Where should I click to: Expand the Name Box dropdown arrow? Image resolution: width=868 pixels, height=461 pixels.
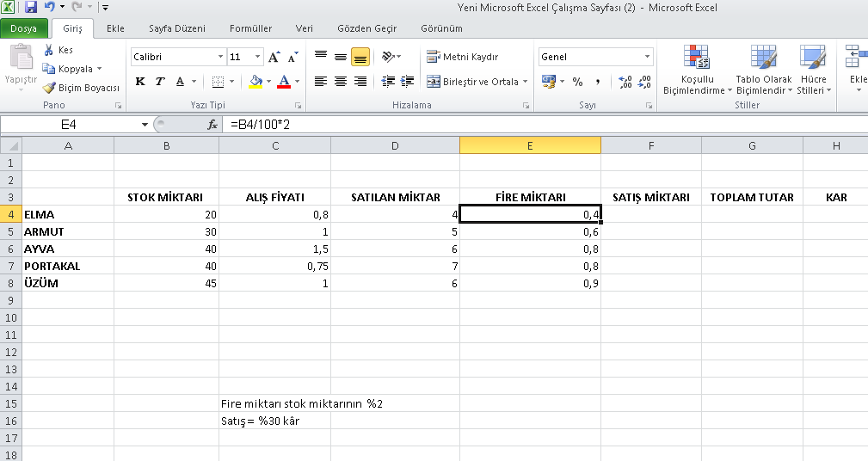[x=145, y=125]
